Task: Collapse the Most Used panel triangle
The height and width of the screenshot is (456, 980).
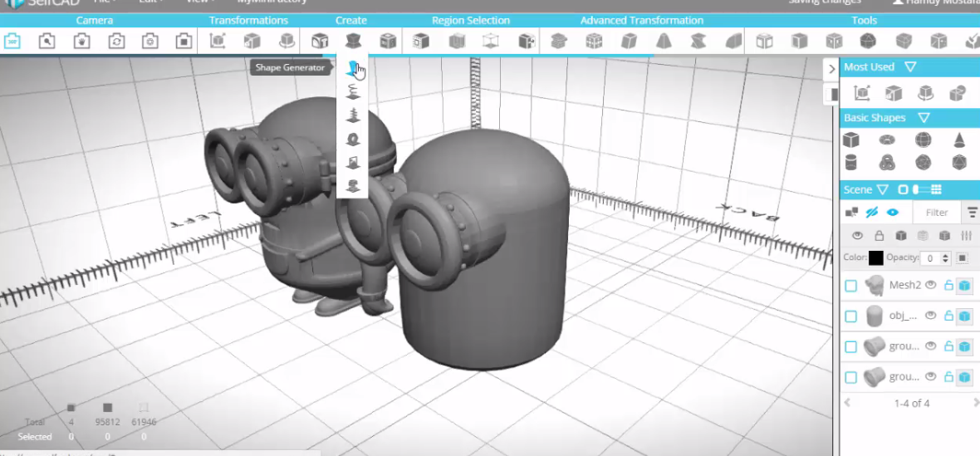Action: 910,66
